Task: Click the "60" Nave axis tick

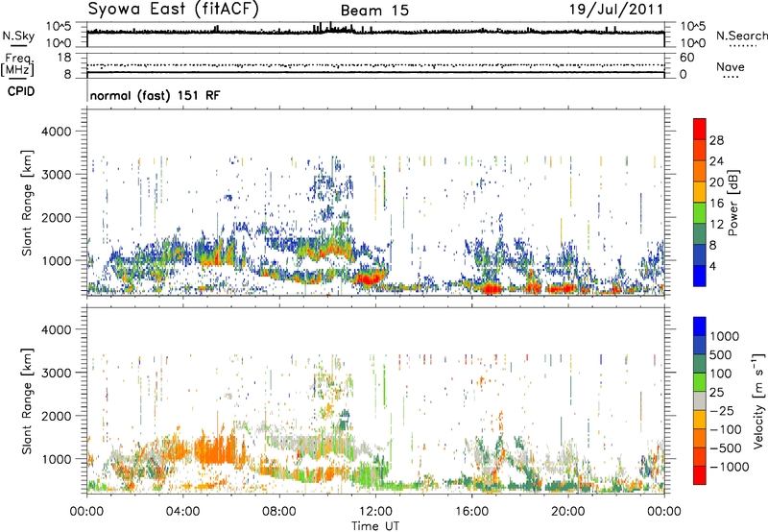Action: coord(687,58)
